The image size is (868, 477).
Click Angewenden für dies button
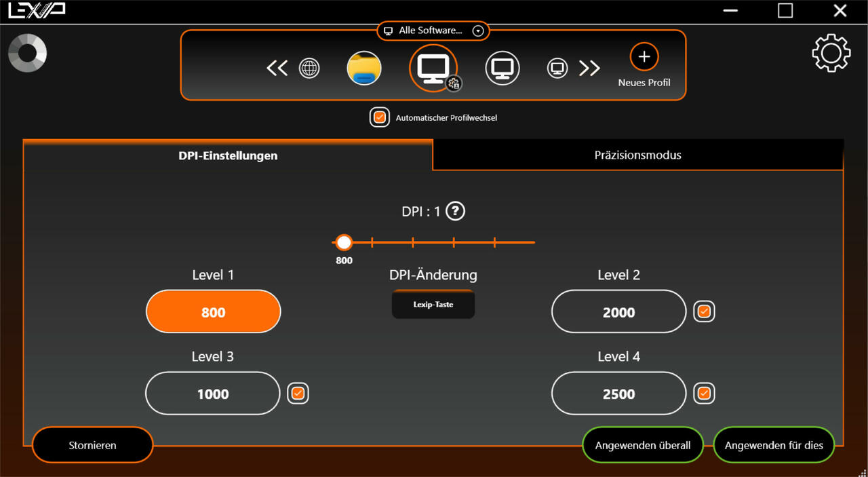774,445
